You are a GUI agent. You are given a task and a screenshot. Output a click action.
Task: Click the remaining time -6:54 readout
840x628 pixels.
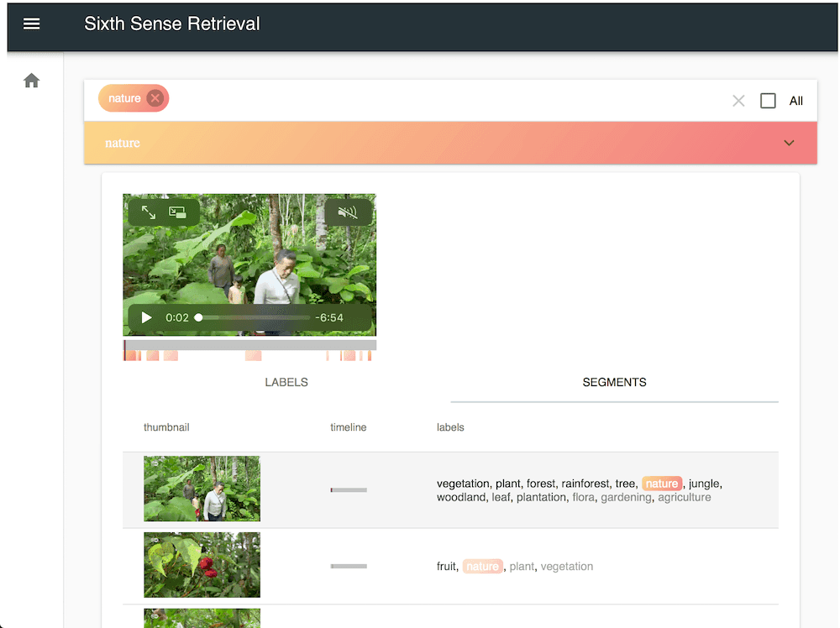pos(329,317)
